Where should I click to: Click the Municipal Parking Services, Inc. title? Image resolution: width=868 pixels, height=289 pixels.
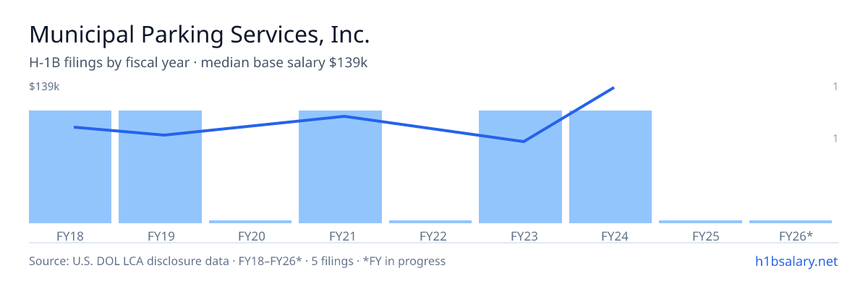coord(200,35)
